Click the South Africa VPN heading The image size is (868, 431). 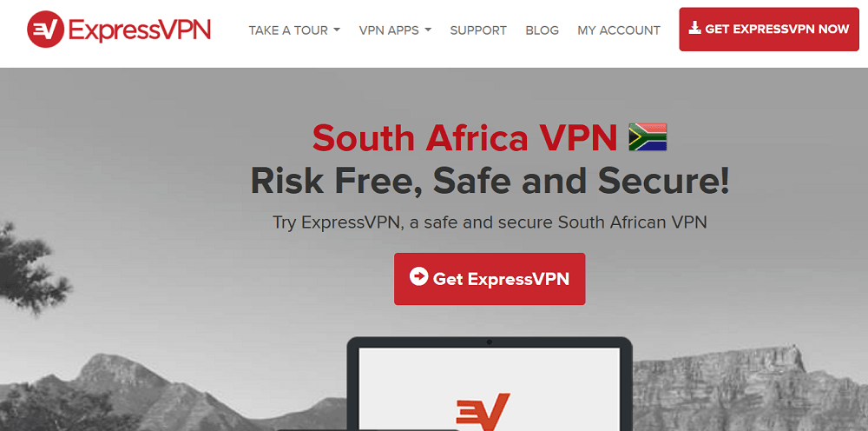[x=464, y=138]
